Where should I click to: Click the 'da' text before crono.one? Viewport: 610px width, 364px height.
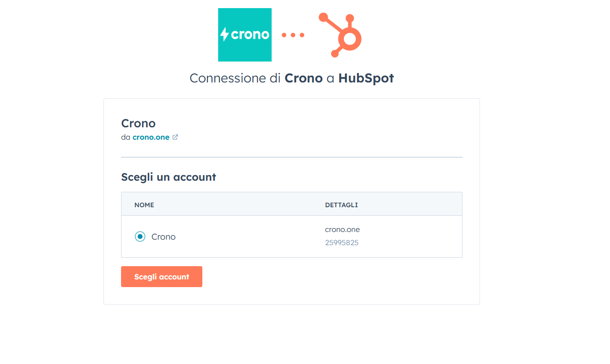pos(125,137)
